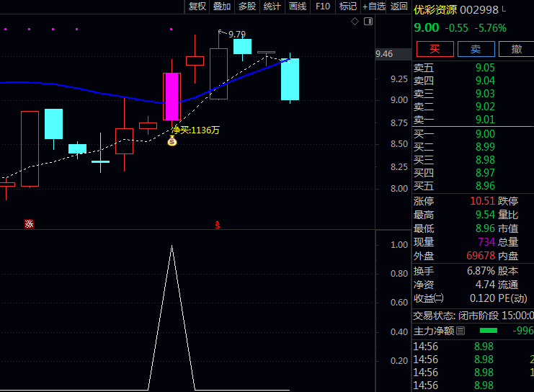This screenshot has height=392, width=534.
Task: Click the 最高 value 9.54
Action: (485, 215)
